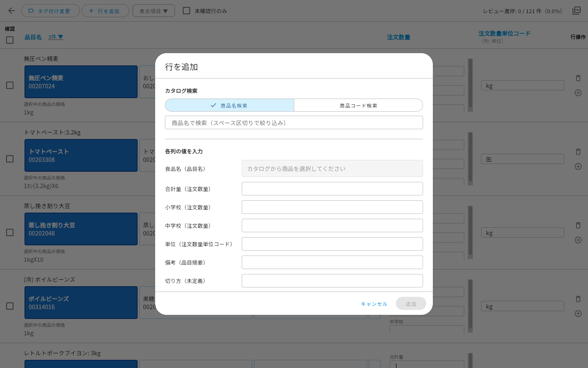This screenshot has width=588, height=368.
Task: Click the back arrow icon
Action: click(x=11, y=11)
